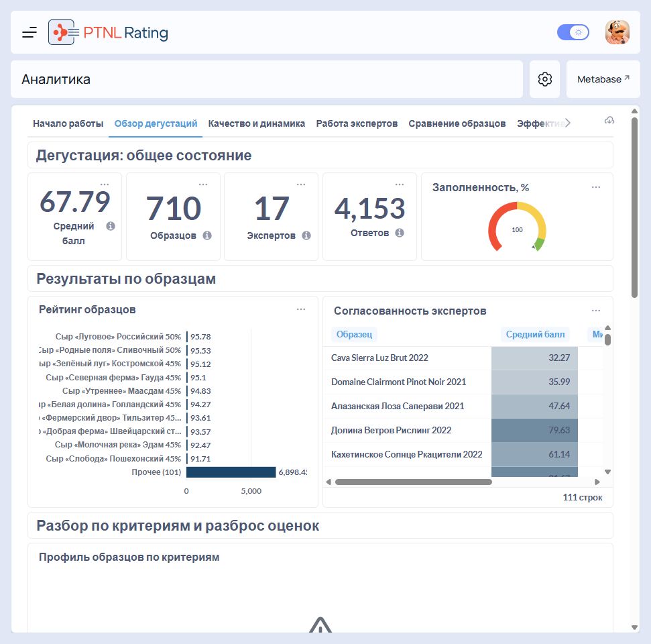
Task: Sort by Средний балл column header
Action: (535, 334)
